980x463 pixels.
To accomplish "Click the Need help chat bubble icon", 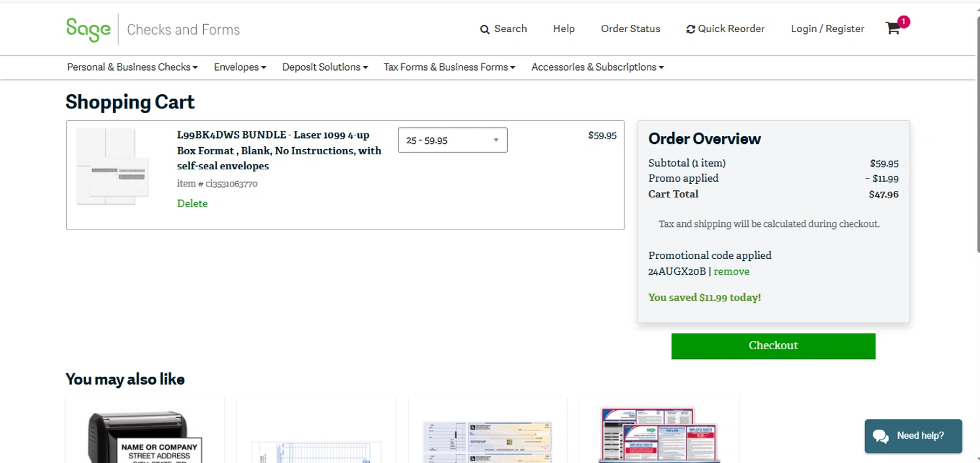I will coord(881,436).
